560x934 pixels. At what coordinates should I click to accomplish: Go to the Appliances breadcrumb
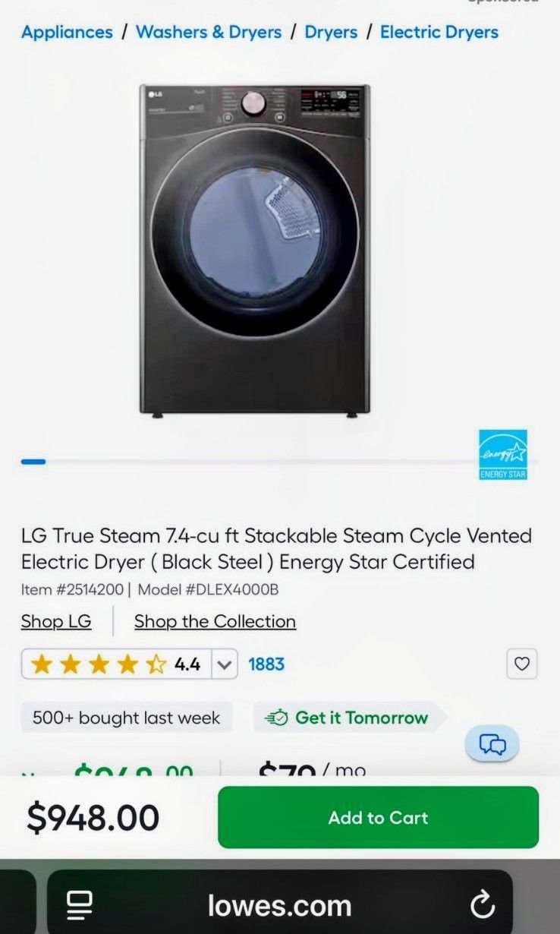[67, 32]
